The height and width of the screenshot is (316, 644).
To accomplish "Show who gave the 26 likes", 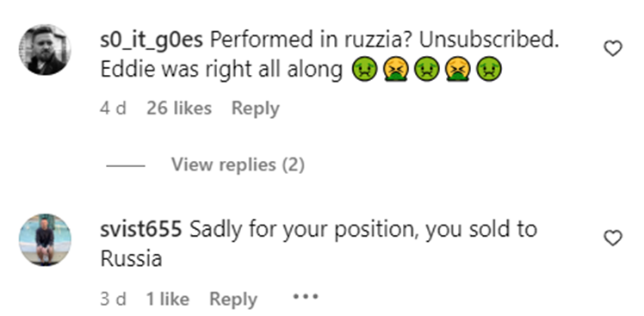I will pos(179,108).
